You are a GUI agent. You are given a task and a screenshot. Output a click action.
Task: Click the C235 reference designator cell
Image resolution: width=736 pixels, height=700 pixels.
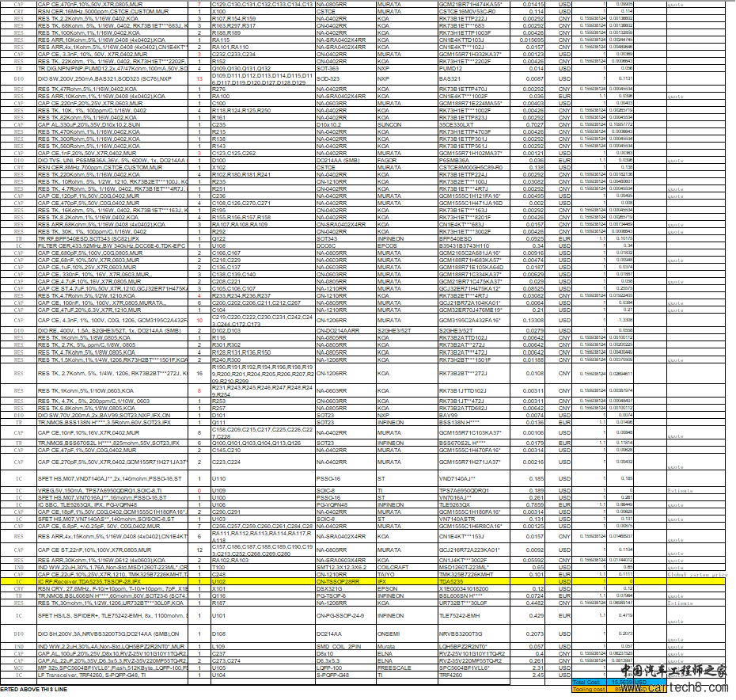coord(263,124)
